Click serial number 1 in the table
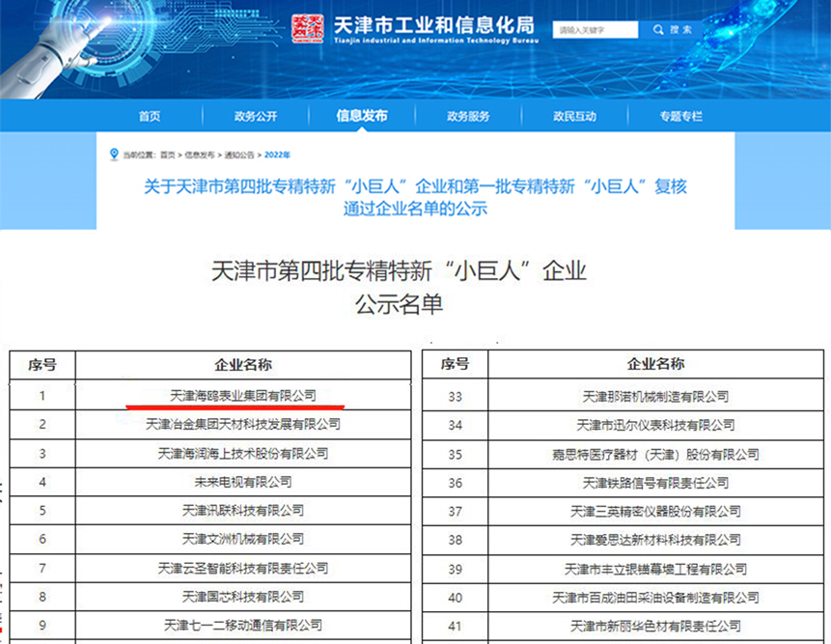 [42, 396]
